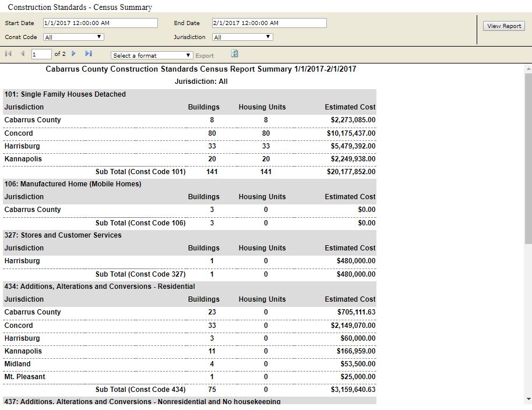The image size is (532, 410).
Task: Click the report title heading
Action: coord(201,69)
